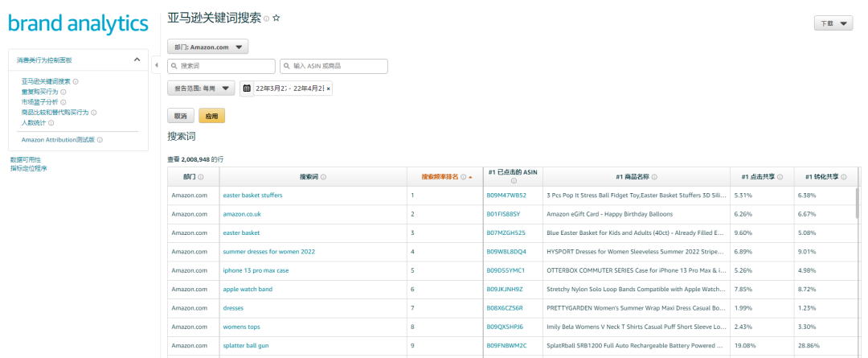Open ASIN B09QX5HPJ6 link

[x=504, y=327]
